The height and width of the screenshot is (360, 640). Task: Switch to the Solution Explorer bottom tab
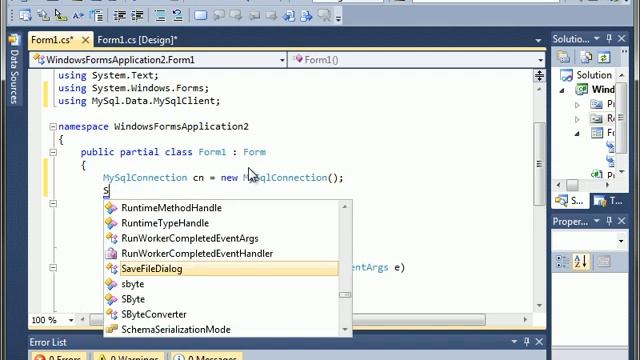coord(570,201)
